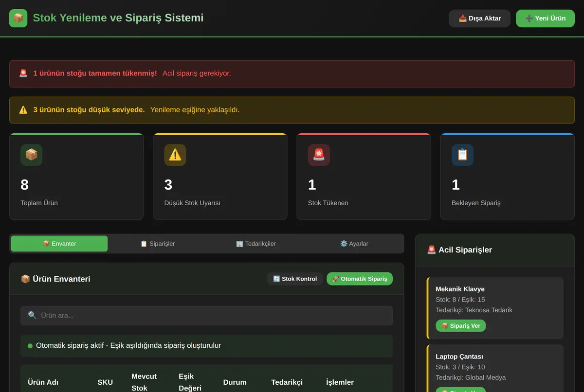Viewport: 584px width, 392px height.
Task: Run the Stok Kontrol check
Action: click(295, 279)
